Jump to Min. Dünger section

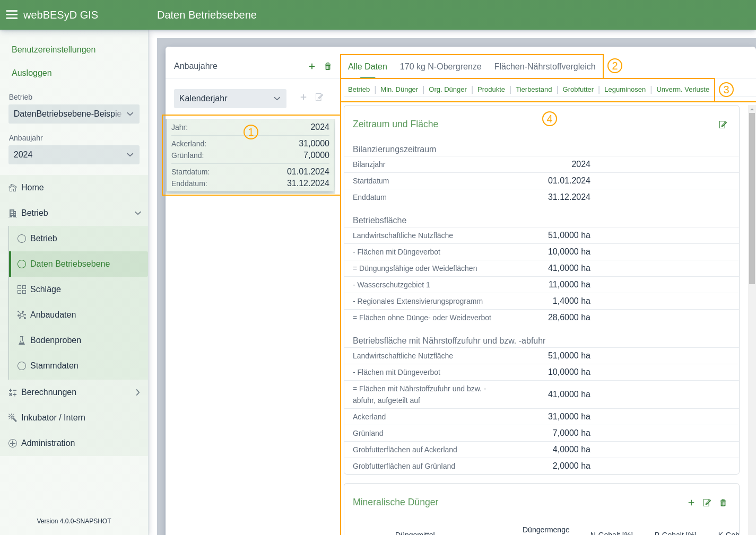[399, 90]
